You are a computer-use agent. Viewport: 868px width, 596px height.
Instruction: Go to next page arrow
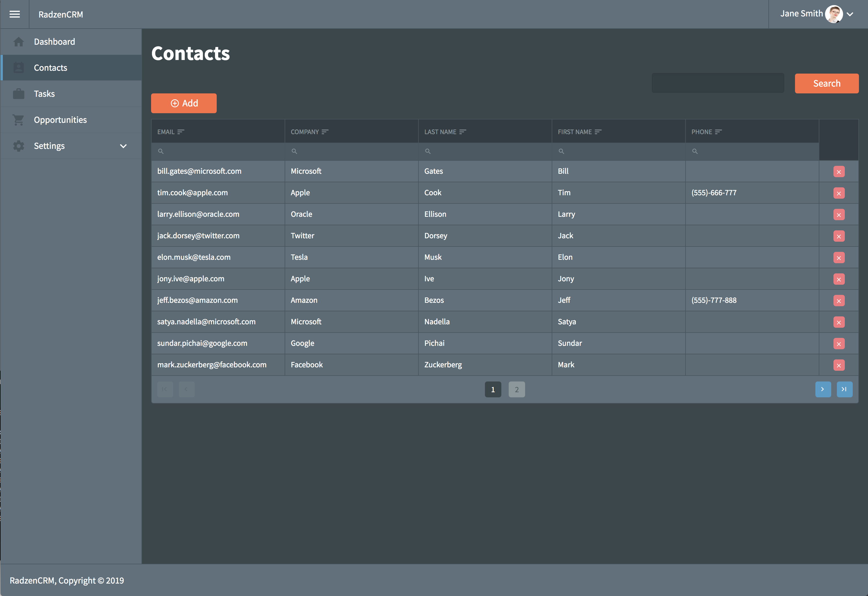coord(823,389)
